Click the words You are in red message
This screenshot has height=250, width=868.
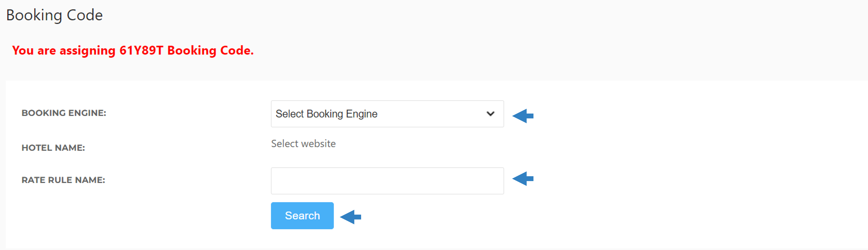point(34,51)
